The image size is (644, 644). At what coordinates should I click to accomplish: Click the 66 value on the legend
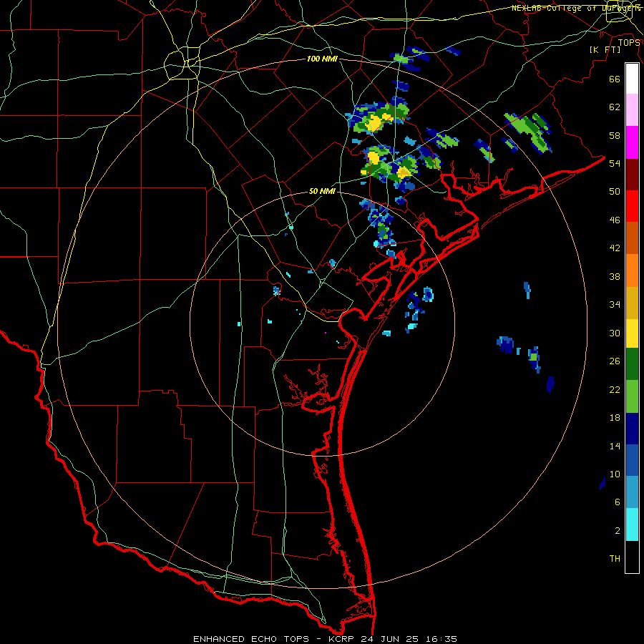615,79
